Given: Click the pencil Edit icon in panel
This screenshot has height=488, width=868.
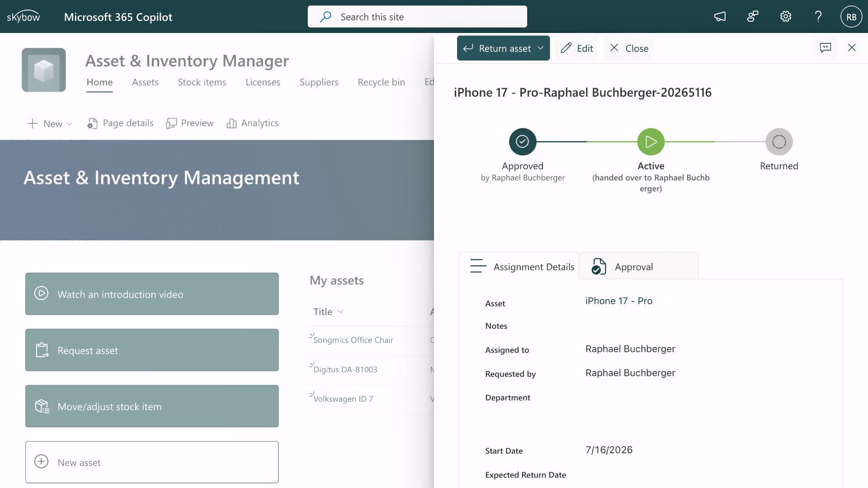Looking at the screenshot, I should [x=566, y=48].
